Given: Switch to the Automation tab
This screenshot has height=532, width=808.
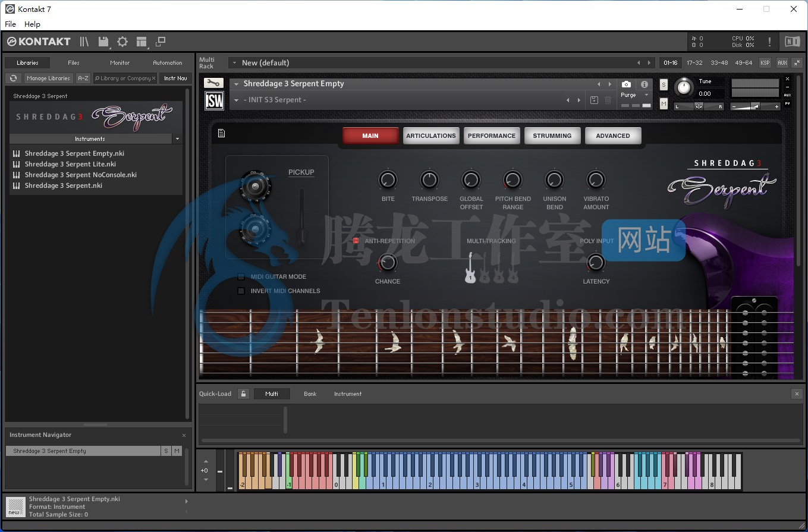Looking at the screenshot, I should pos(168,62).
